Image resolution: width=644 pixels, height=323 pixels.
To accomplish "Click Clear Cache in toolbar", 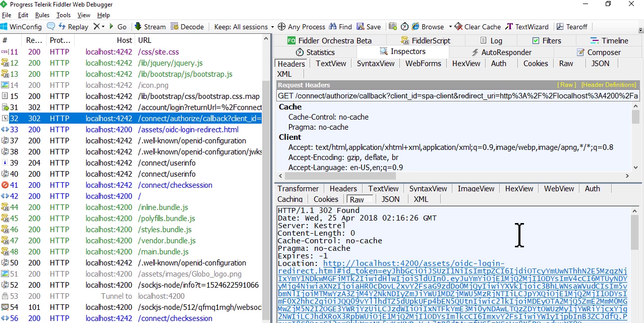I will click(x=477, y=27).
